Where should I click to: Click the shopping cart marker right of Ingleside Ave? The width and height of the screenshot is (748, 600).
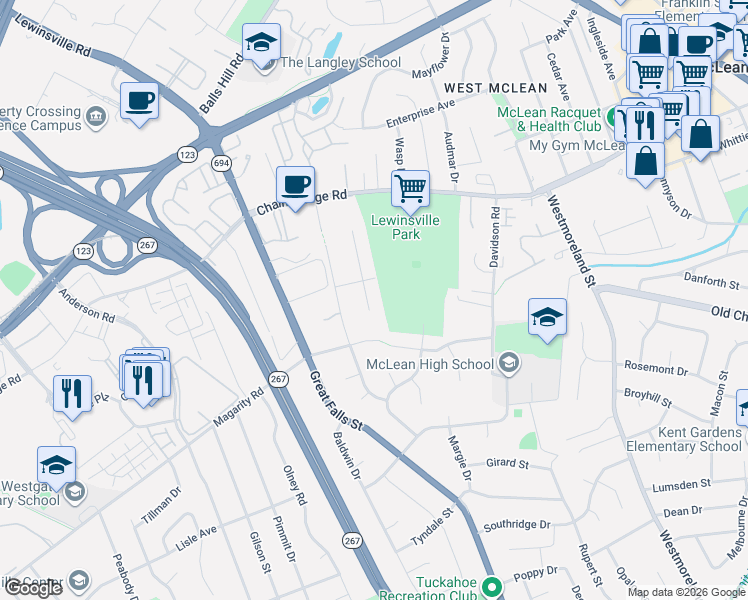pyautogui.click(x=647, y=74)
